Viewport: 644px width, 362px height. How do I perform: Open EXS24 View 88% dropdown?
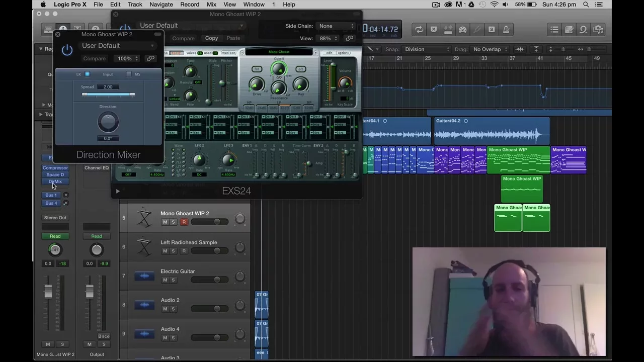tap(328, 39)
